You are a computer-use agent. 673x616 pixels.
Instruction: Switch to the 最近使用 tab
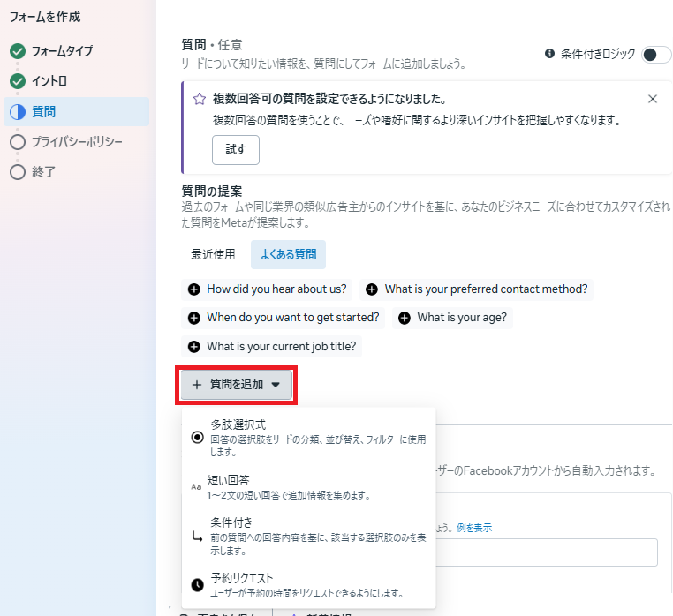[213, 254]
